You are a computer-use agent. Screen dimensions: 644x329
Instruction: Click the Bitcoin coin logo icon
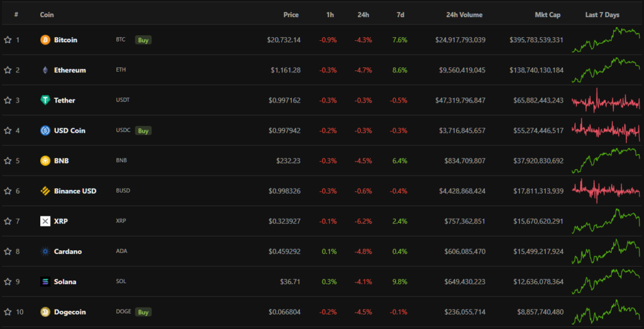[45, 40]
